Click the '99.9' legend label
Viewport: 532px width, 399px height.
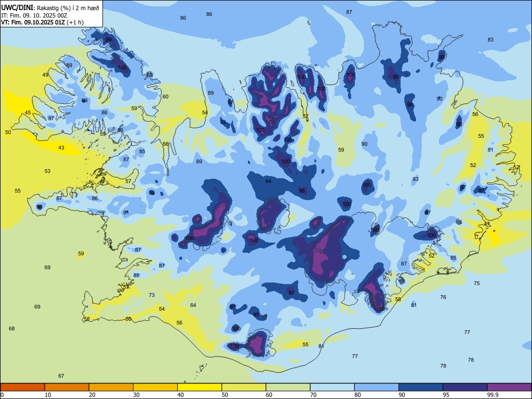pyautogui.click(x=493, y=395)
